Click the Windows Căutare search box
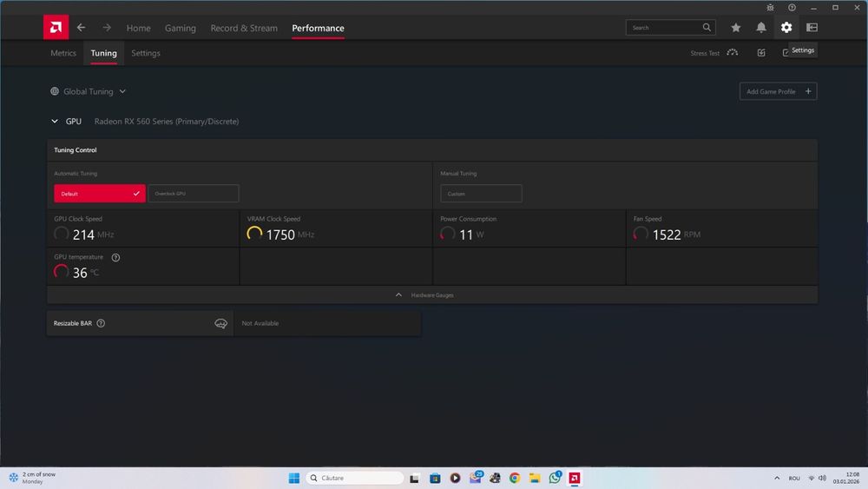This screenshot has width=868, height=489. coord(354,478)
